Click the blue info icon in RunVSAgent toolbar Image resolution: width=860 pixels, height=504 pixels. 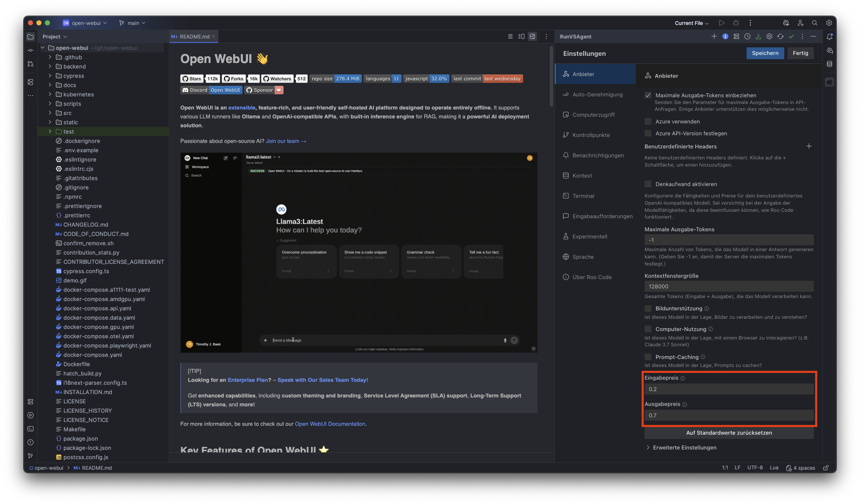725,36
